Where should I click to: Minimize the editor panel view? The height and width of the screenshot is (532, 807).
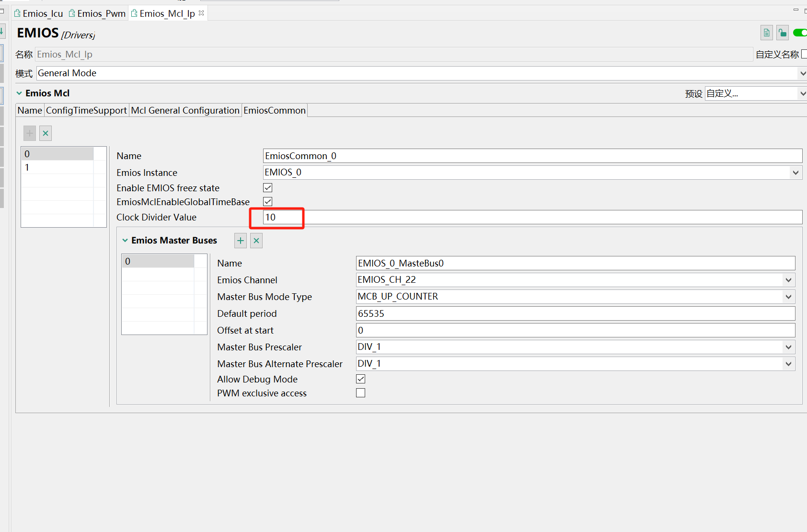[796, 10]
